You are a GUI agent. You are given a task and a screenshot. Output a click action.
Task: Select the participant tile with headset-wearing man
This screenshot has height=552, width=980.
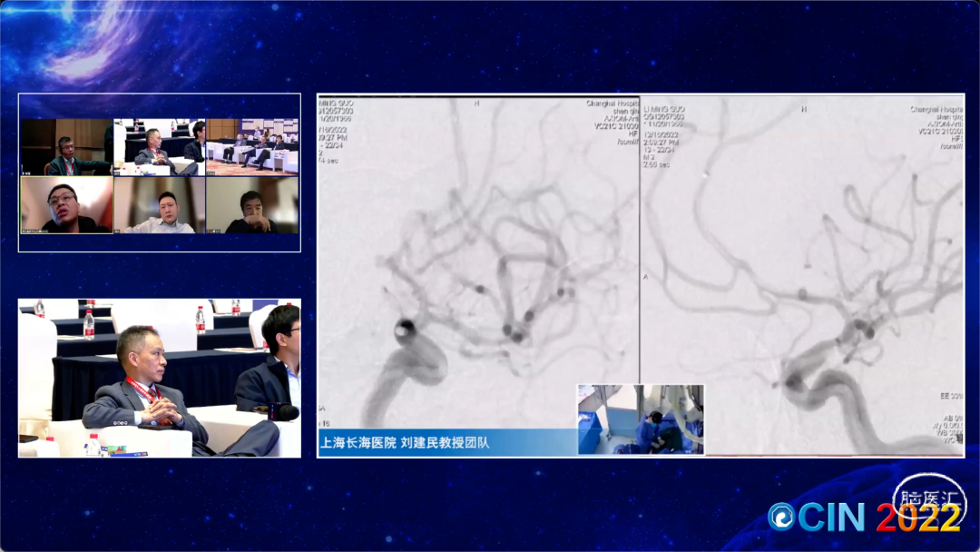coord(67,147)
